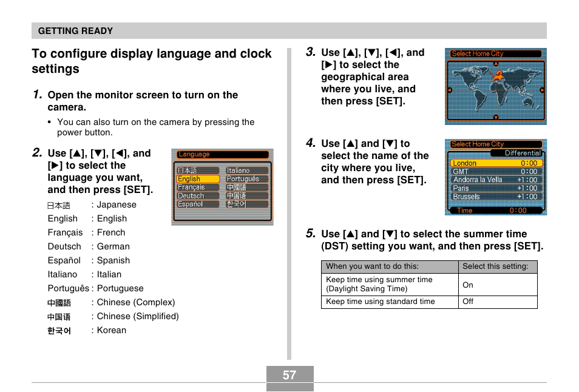Choose 中國語 complex Chinese in Language screen

247,188
